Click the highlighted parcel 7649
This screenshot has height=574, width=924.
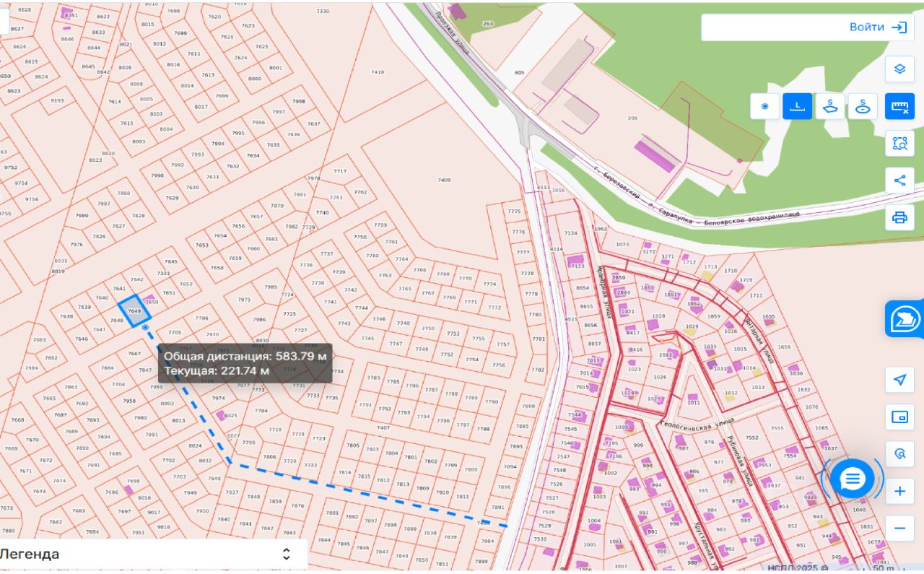tap(135, 311)
